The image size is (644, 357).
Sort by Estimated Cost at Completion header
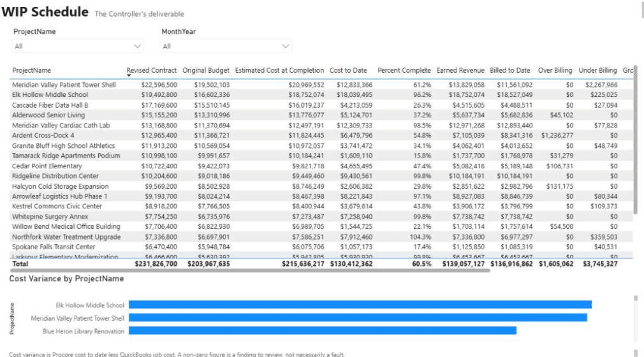[279, 70]
